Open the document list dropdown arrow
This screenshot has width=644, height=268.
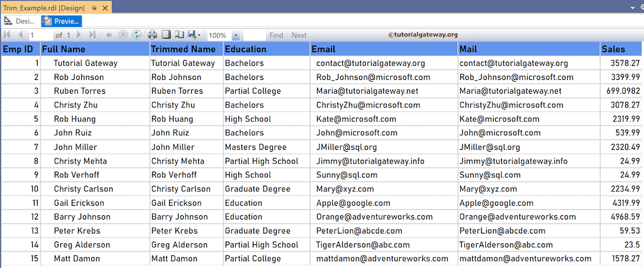coord(633,8)
